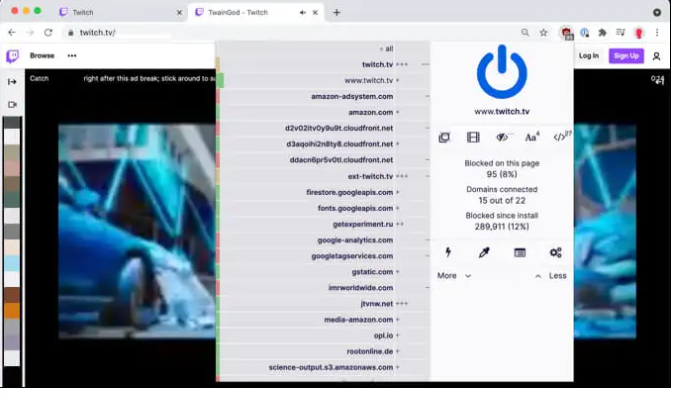Viewport: 673px width, 399px height.
Task: Click the uBlock Origin power button
Action: pos(501,72)
